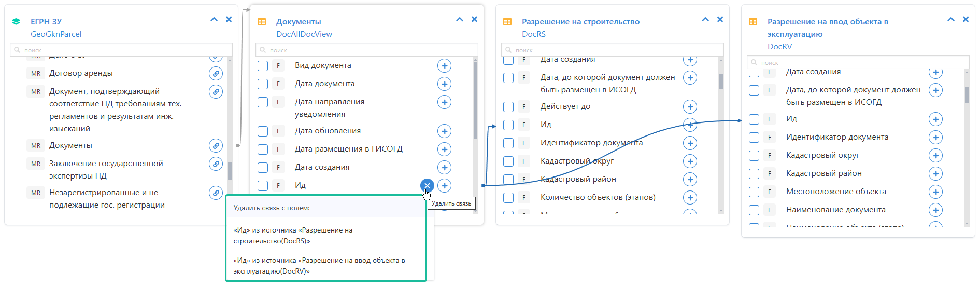
Task: Open DocRV link
Action: [x=780, y=47]
